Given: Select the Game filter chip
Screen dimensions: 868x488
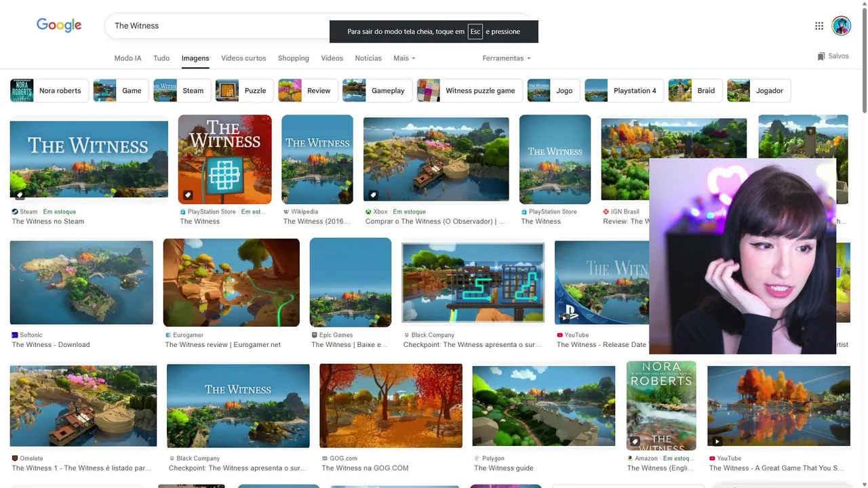Looking at the screenshot, I should pos(121,90).
